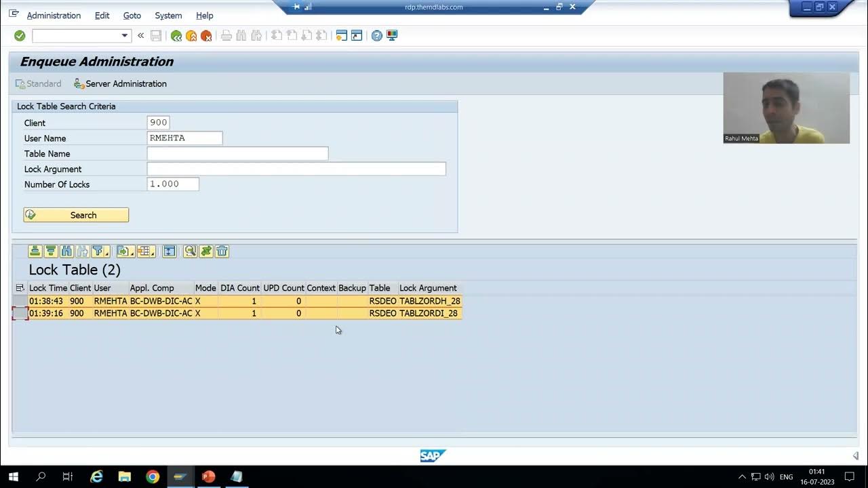The image size is (868, 488).
Task: Click the Details magnifier icon in the lock table toolbar
Action: 190,251
